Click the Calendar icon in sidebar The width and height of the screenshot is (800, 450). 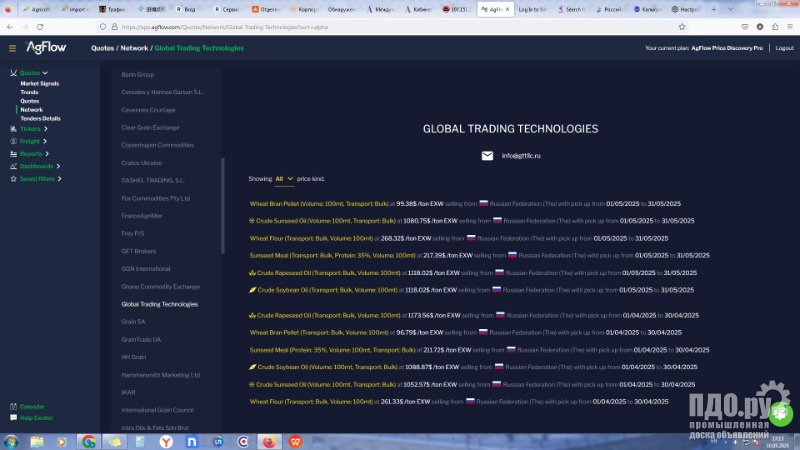(x=12, y=407)
